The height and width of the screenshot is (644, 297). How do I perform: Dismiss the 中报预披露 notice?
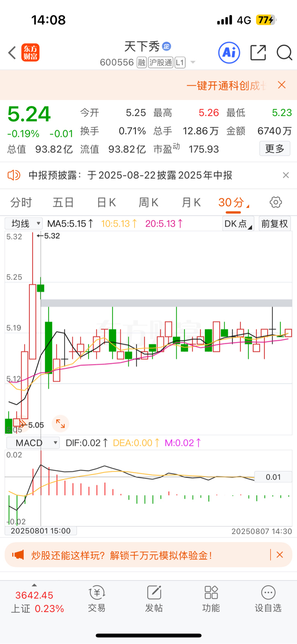click(x=286, y=175)
